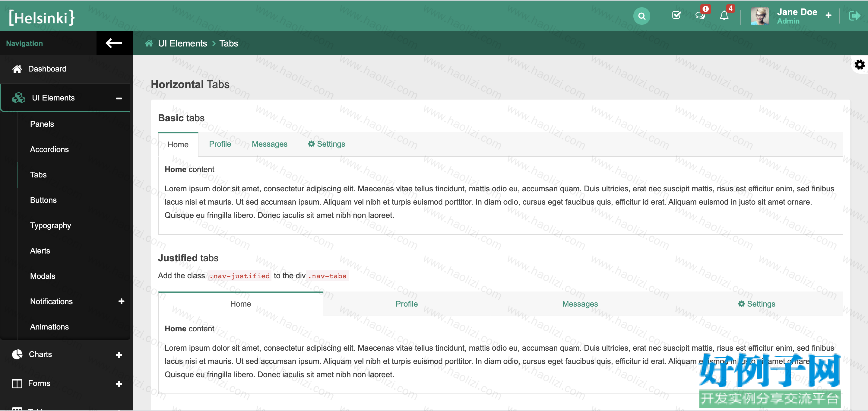The width and height of the screenshot is (868, 411).
Task: Open the Modals submenu item
Action: click(x=43, y=276)
